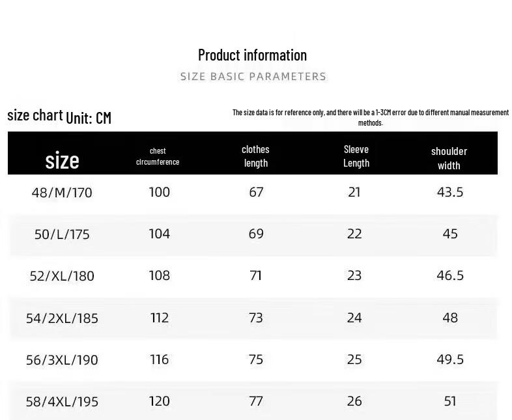Select the 52/XL/180 size row label

click(62, 276)
